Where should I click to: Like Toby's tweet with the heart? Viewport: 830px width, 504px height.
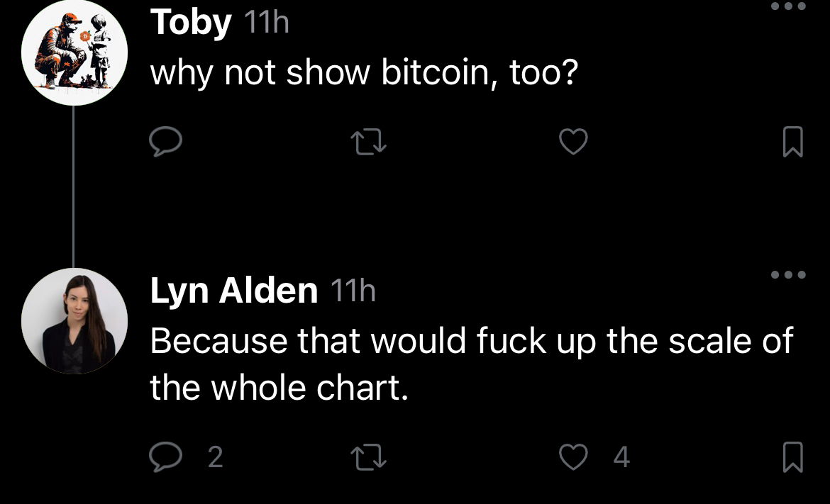[573, 142]
